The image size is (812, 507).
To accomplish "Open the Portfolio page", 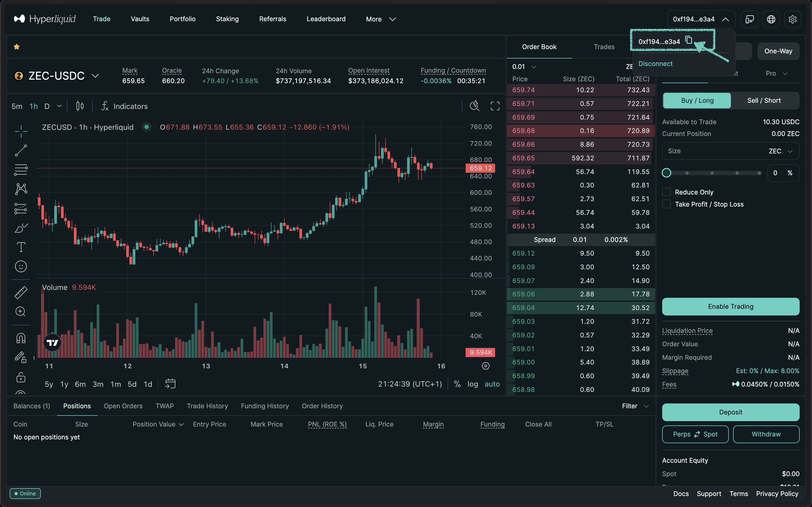I will coord(183,19).
